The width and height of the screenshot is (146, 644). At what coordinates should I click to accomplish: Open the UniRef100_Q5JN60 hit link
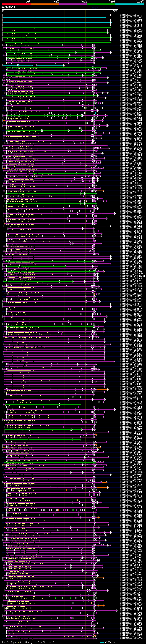pos(131,77)
